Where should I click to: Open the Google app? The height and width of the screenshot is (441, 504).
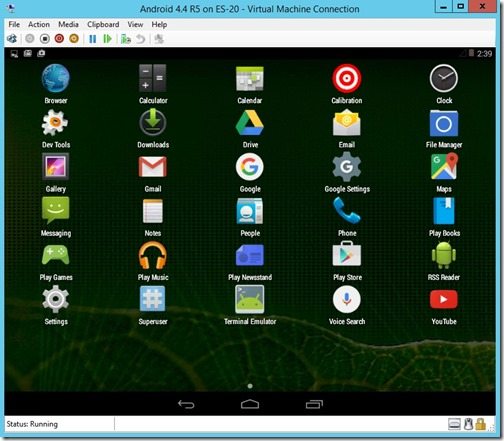point(250,167)
